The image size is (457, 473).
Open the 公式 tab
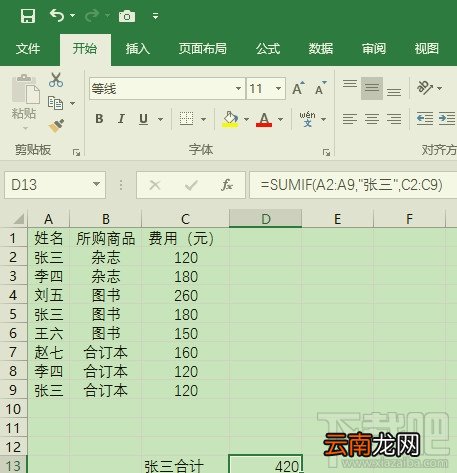[268, 49]
